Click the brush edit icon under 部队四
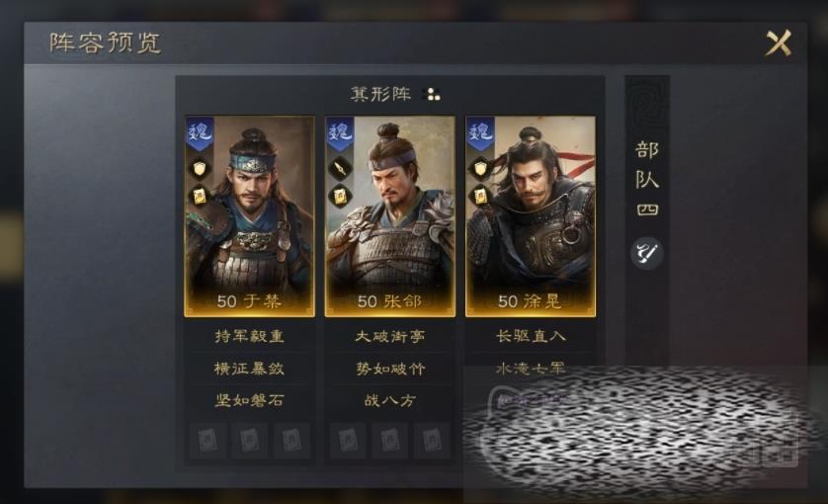The width and height of the screenshot is (828, 504). 646,253
